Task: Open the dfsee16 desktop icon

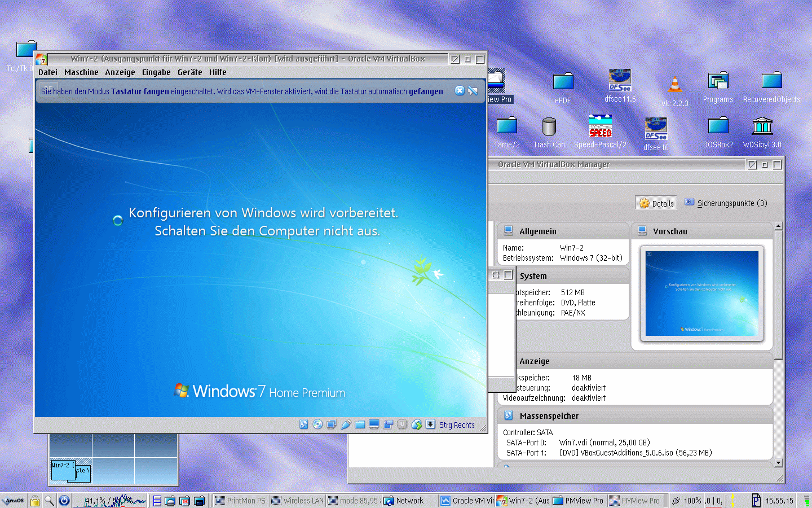Action: coord(656,134)
